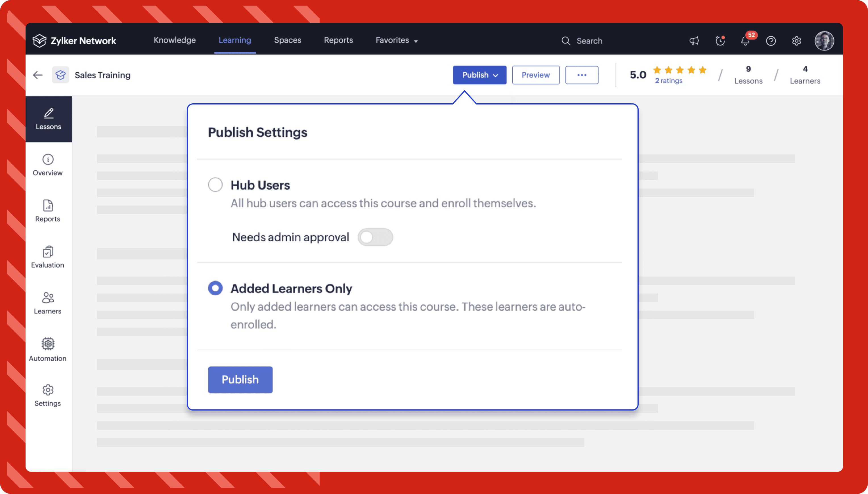
Task: Click the Search input field
Action: click(590, 41)
